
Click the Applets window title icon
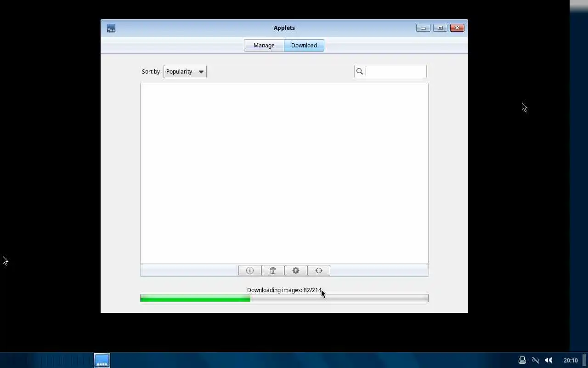pos(111,28)
